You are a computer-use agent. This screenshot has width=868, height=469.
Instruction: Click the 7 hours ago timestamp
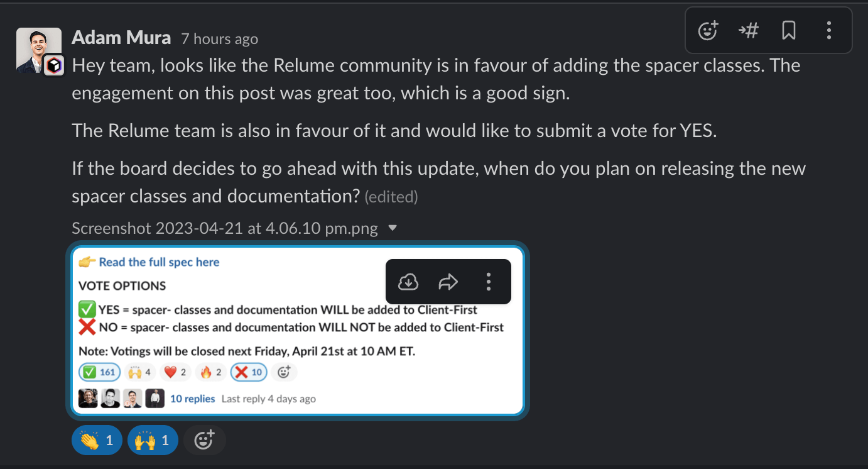[219, 39]
